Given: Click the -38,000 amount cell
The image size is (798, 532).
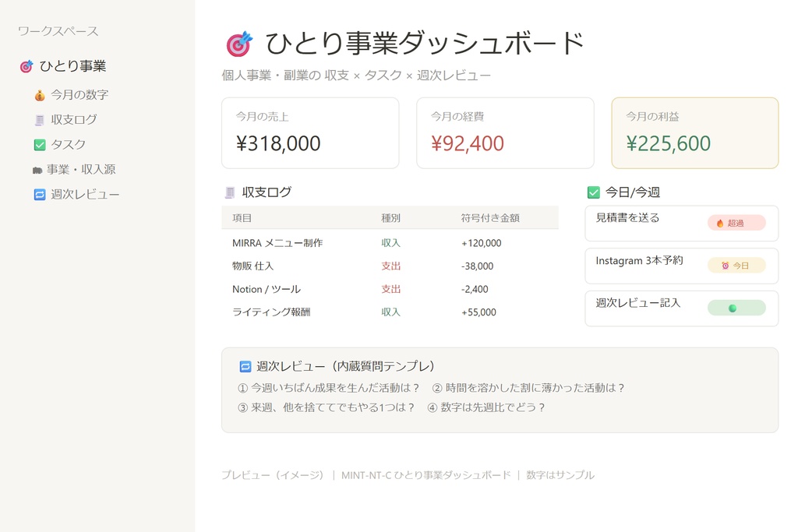Looking at the screenshot, I should (478, 266).
